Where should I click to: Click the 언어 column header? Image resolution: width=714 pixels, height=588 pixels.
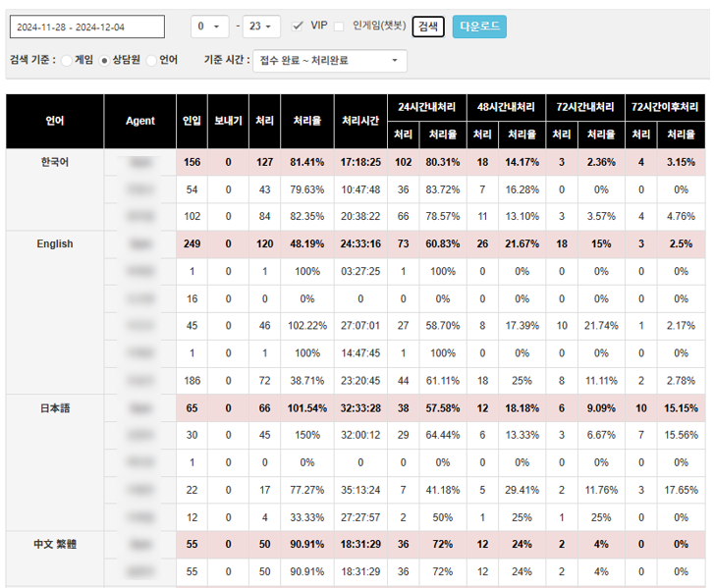[x=55, y=122]
